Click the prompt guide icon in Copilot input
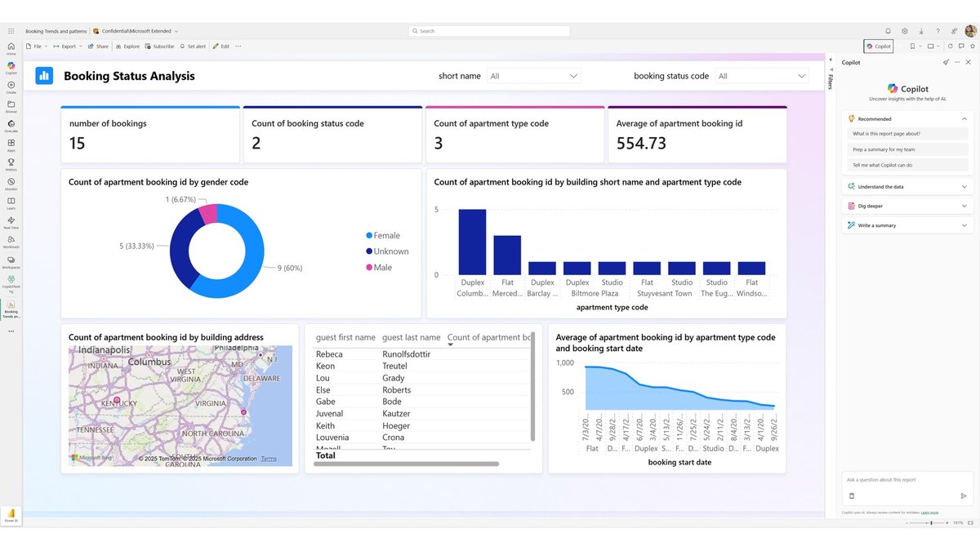The image size is (980, 551). [x=852, y=495]
